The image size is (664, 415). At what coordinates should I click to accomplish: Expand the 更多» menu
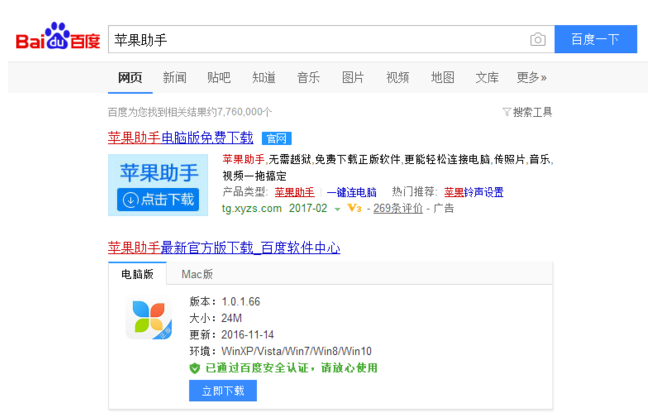[x=532, y=77]
